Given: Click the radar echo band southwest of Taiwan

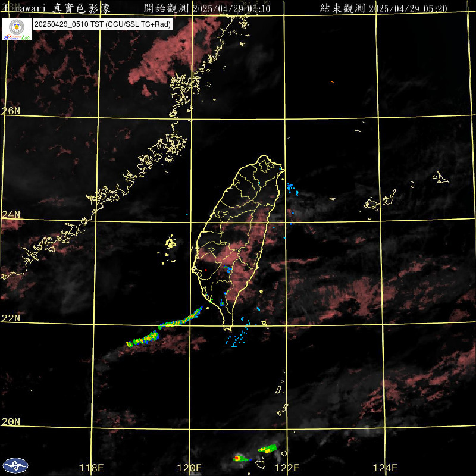Looking at the screenshot, I should pyautogui.click(x=165, y=327).
